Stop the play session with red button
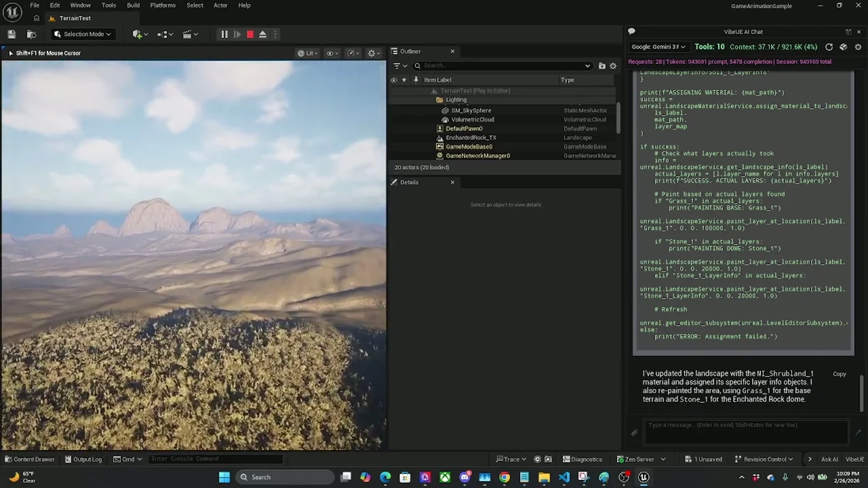 250,34
